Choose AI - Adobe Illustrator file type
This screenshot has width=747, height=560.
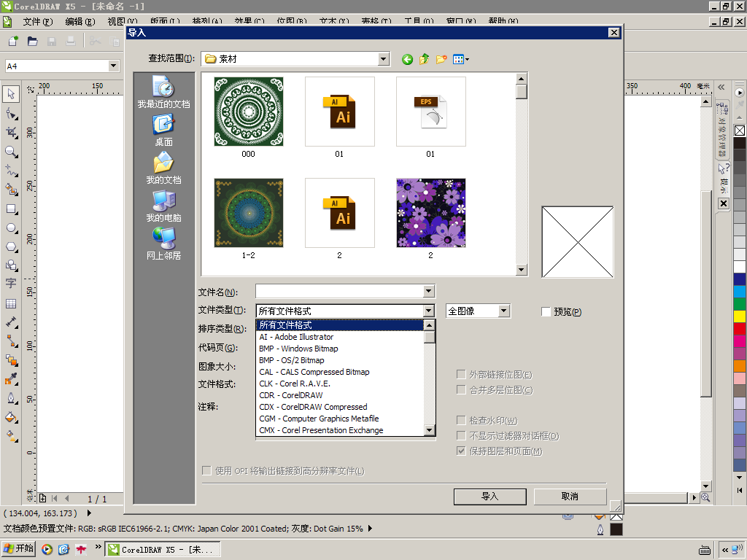click(x=340, y=337)
